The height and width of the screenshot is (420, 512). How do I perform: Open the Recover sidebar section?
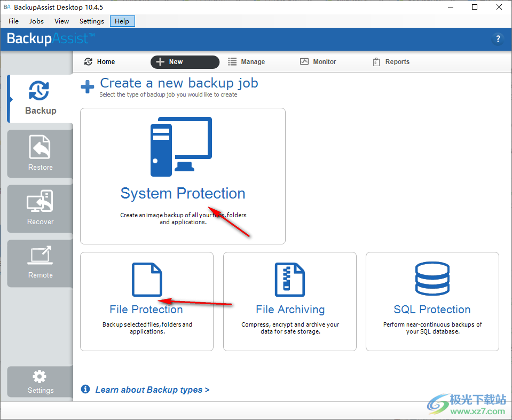(x=40, y=208)
